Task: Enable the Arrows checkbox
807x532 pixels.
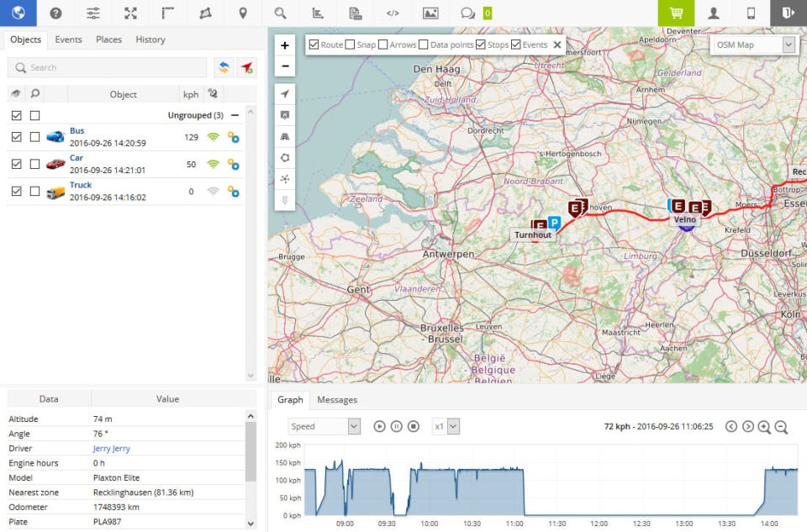Action: coord(383,45)
